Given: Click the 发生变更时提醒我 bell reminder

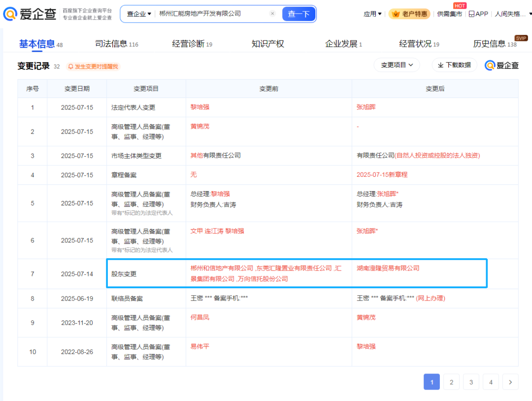Looking at the screenshot, I should [x=93, y=67].
